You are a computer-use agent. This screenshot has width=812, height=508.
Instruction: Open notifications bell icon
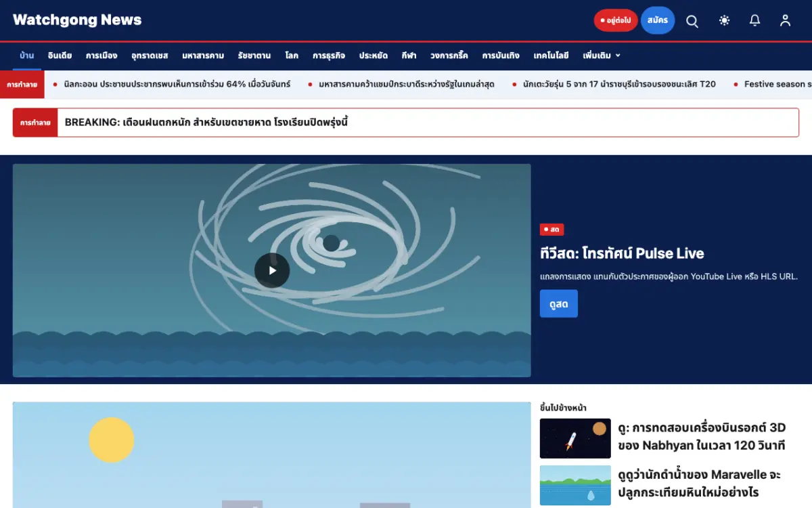click(754, 20)
